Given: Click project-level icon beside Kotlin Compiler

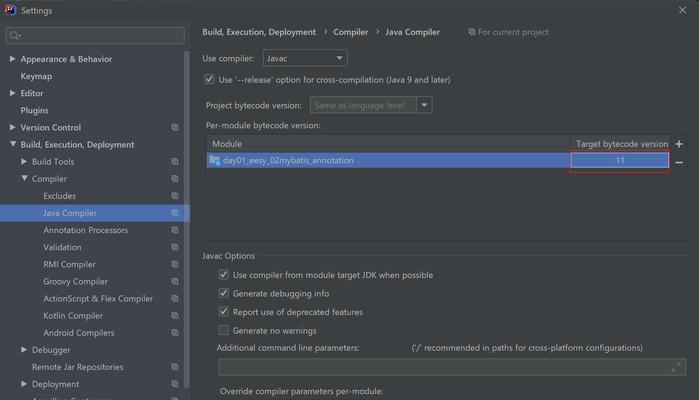Looking at the screenshot, I should 175,316.
